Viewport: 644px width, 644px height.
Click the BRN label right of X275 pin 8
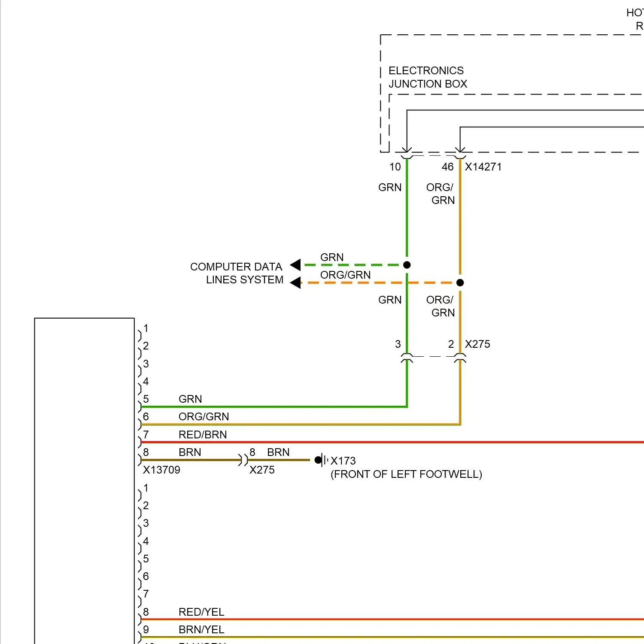(278, 453)
